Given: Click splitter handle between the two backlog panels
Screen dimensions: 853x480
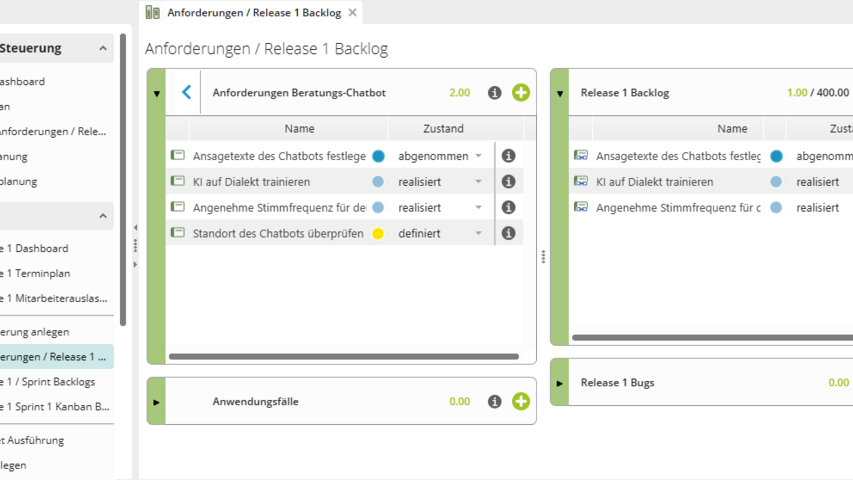Looking at the screenshot, I should [x=543, y=257].
